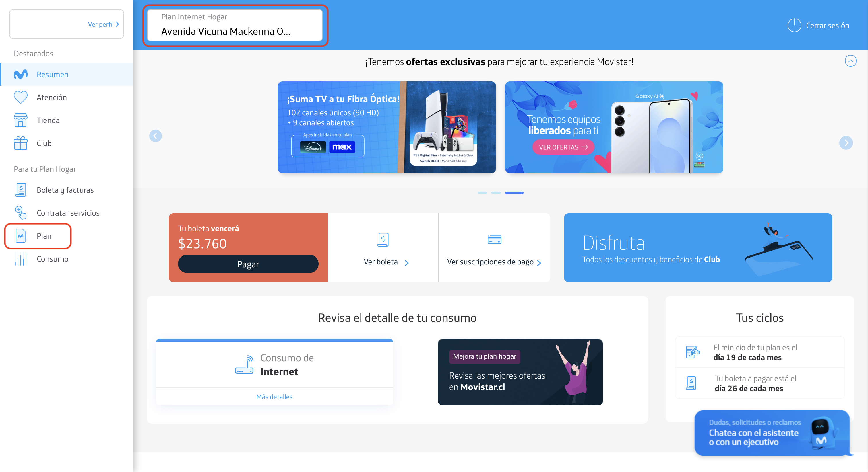Click the document icon beside Plan

click(x=21, y=236)
